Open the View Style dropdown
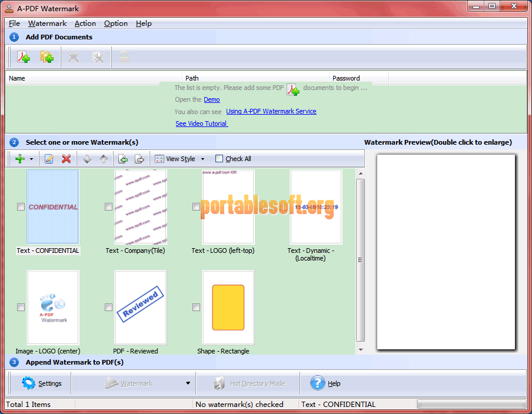Screen dimensions: 532x414 pyautogui.click(x=180, y=159)
